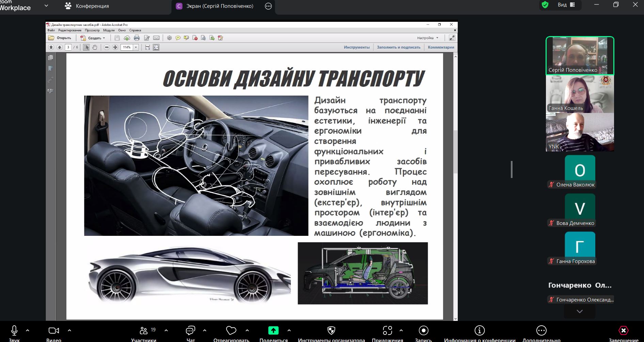Open the Chat panel
Viewport: 644px width, 342px height.
190,330
